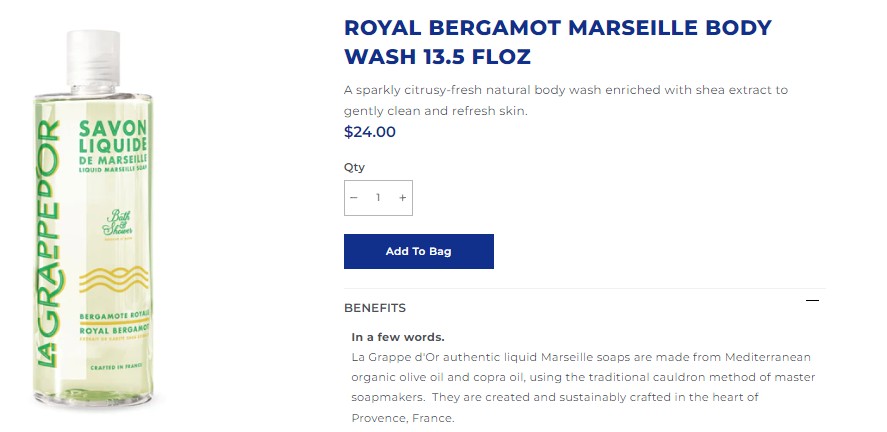
Task: Click the vertical La Grappe d'Or logo
Action: tap(49, 243)
